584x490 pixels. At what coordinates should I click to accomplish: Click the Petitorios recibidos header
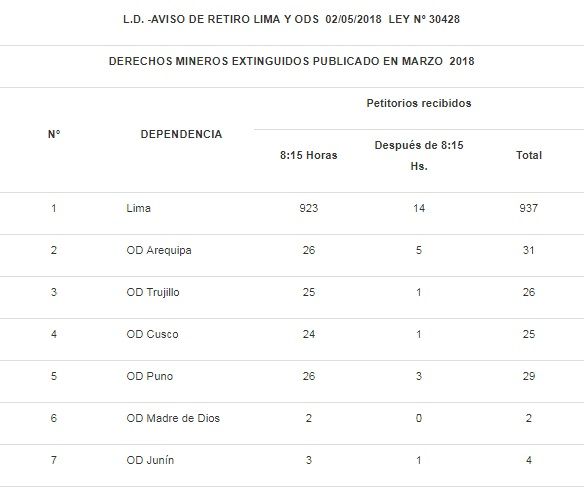tap(419, 103)
